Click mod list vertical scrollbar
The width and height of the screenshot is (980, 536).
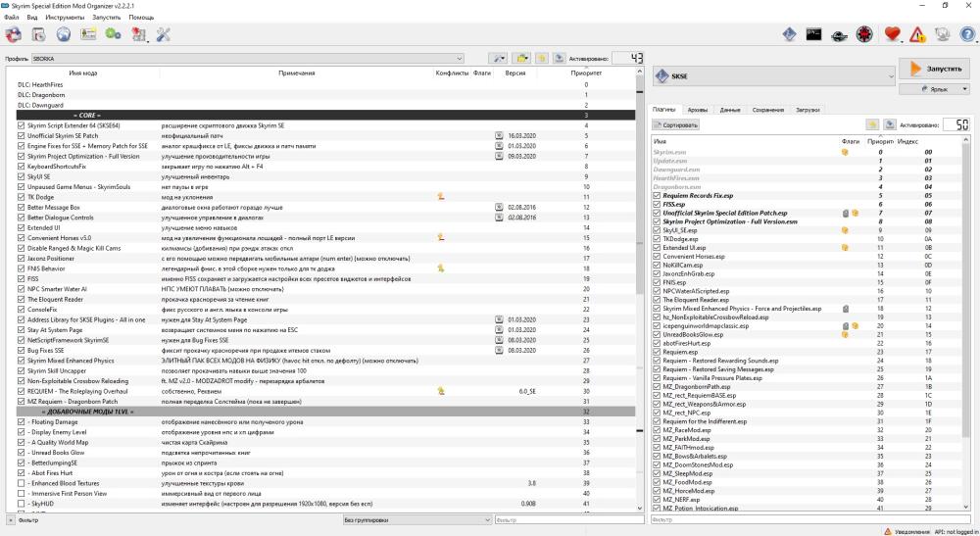pos(639,290)
